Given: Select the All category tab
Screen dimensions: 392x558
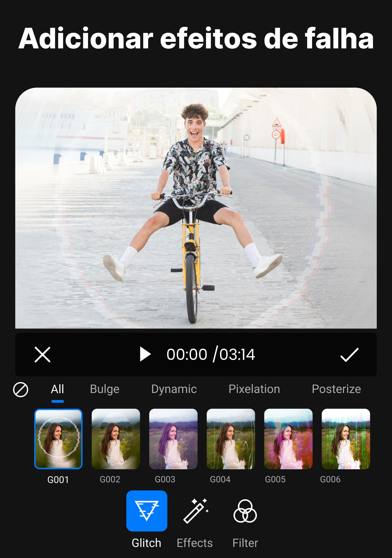Looking at the screenshot, I should (x=57, y=389).
